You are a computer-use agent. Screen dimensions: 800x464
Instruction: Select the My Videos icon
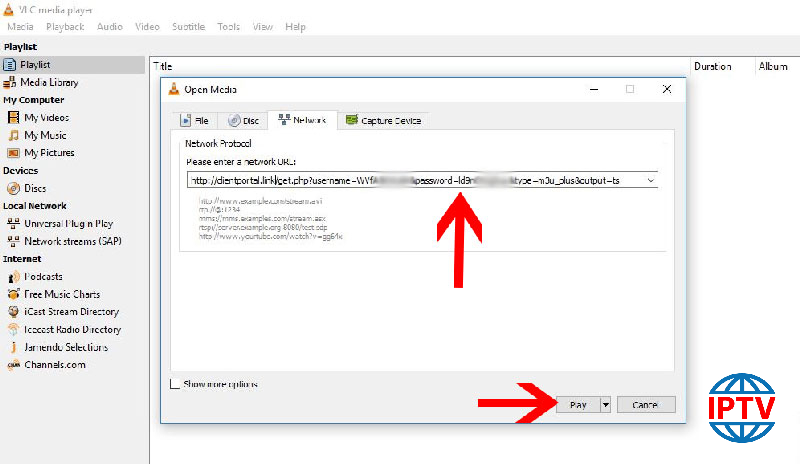(14, 117)
